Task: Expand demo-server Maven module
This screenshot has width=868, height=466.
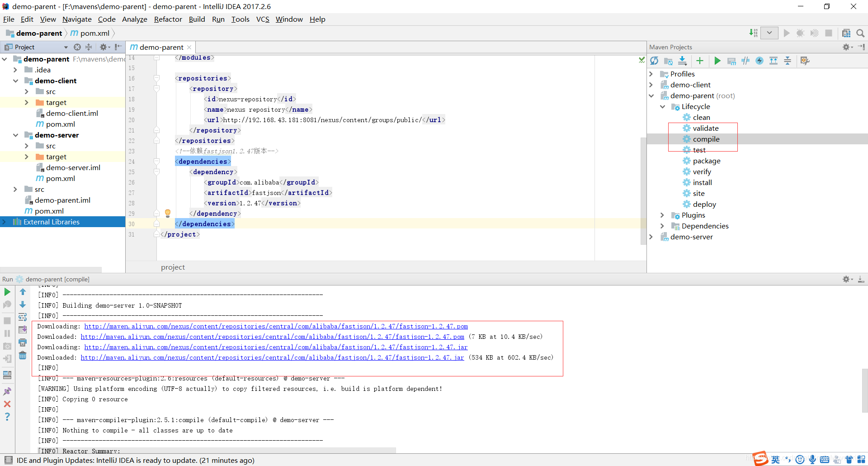Action: click(651, 237)
